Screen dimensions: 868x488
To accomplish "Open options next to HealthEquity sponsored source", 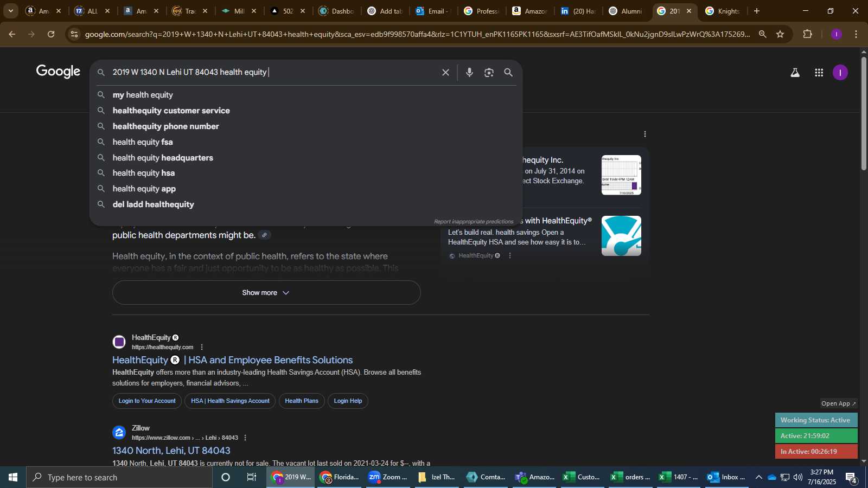I will coord(510,255).
